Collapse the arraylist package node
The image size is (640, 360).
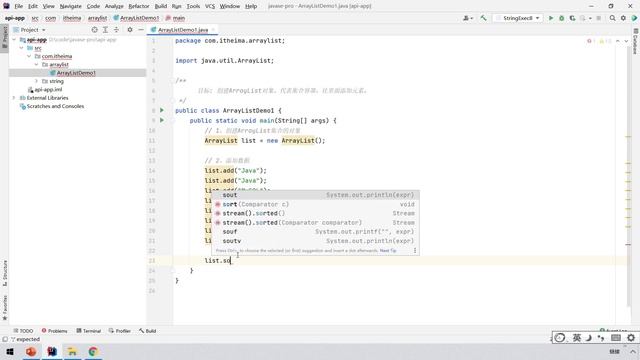(36, 64)
